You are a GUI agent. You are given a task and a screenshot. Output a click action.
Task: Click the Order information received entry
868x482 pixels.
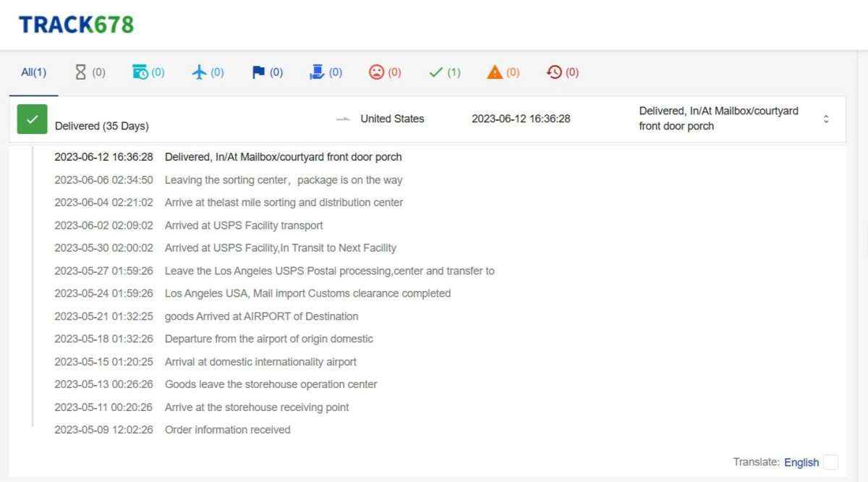coord(227,430)
